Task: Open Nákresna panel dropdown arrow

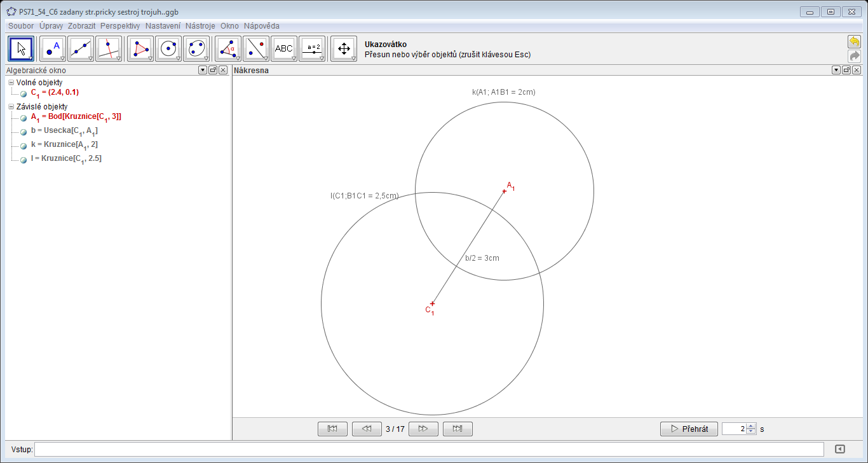Action: (836, 71)
